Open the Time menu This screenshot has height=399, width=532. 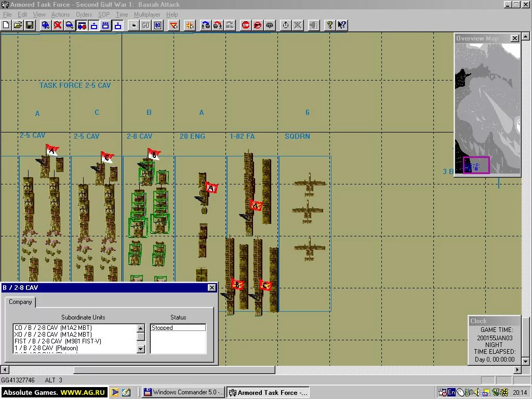coord(122,15)
